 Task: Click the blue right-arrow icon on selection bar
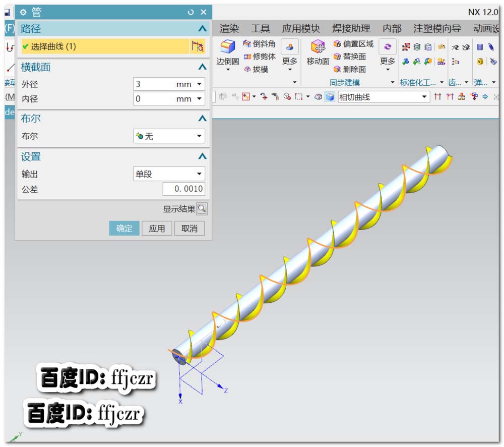485,96
